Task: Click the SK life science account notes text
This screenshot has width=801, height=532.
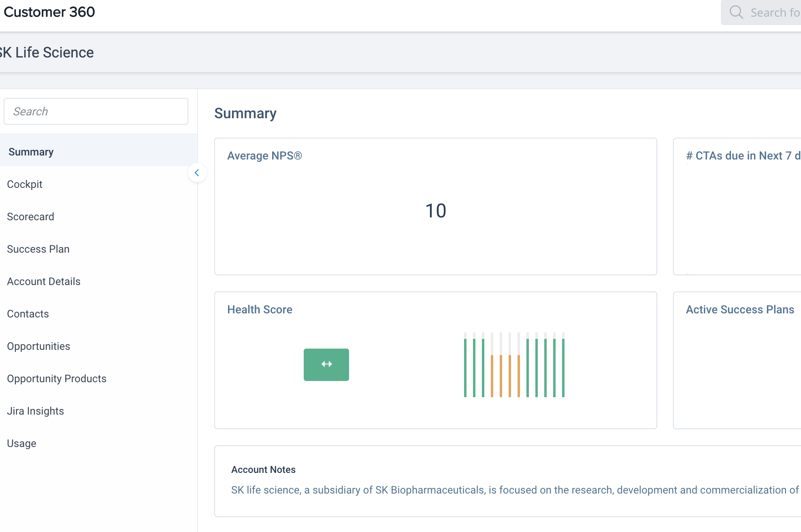Action: coord(516,490)
